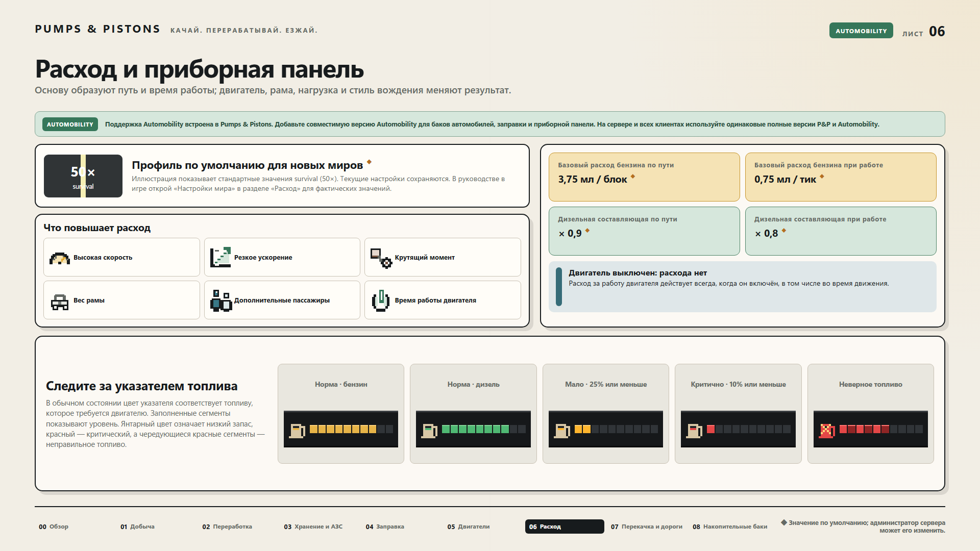
Task: Click the Неверное топливо label
Action: [x=871, y=384]
